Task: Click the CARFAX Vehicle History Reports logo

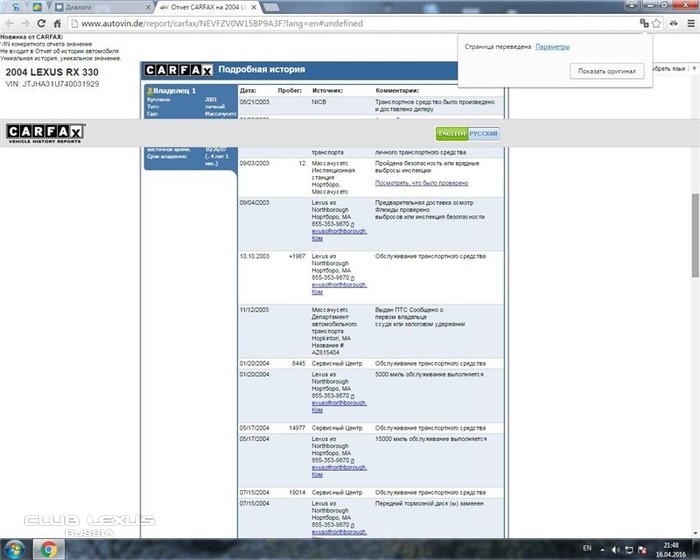Action: 46,134
